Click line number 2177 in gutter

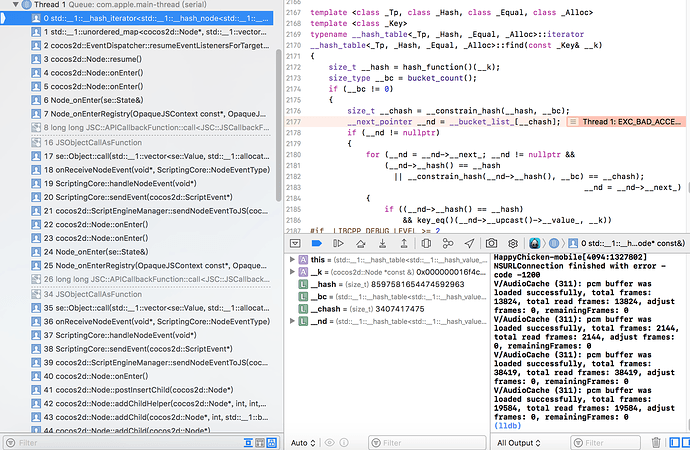click(x=294, y=122)
